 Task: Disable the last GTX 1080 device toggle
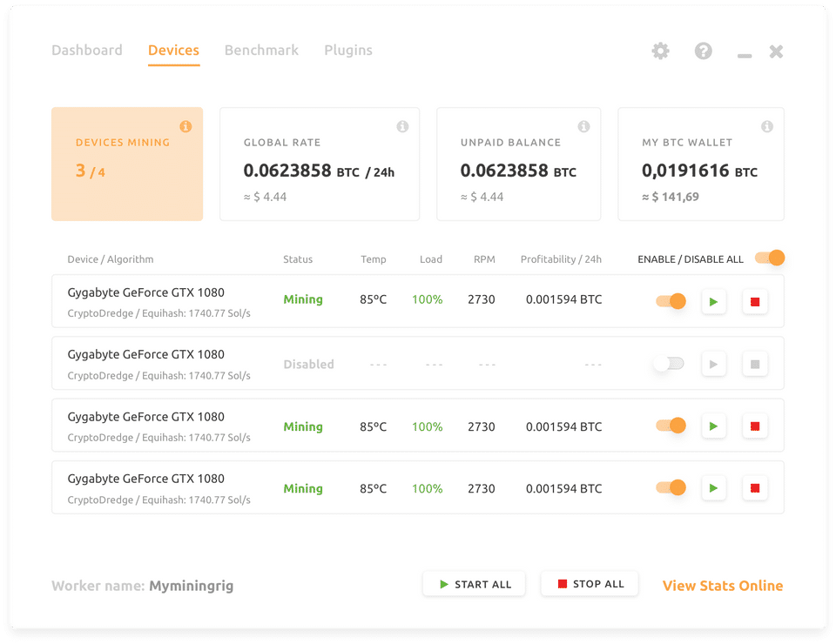[671, 487]
